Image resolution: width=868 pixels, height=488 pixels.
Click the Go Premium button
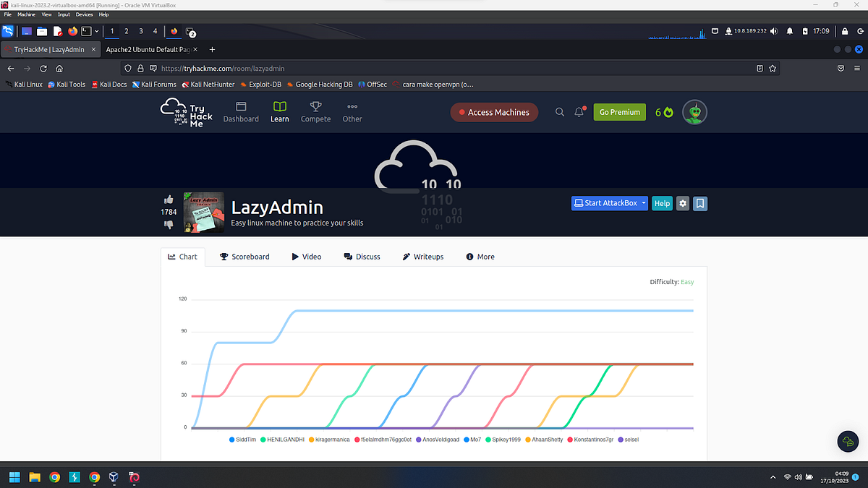tap(619, 112)
